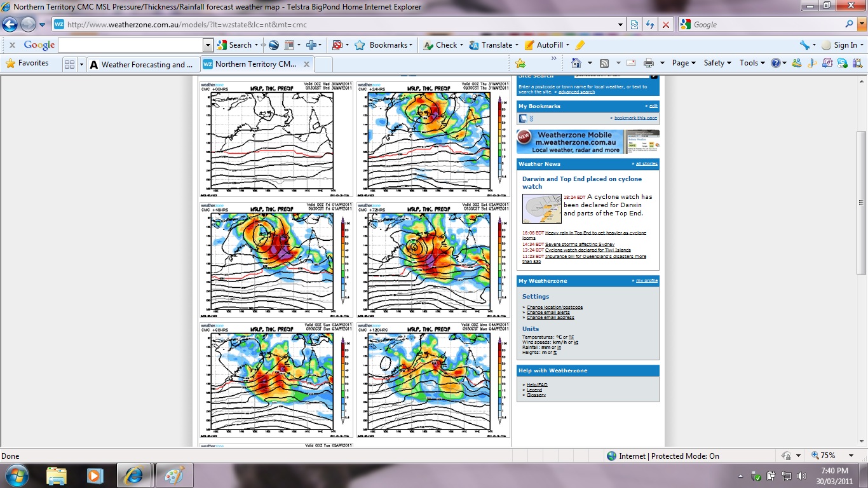Click the Google Toolbar highlighter pencil icon
Image resolution: width=868 pixels, height=488 pixels.
click(580, 45)
